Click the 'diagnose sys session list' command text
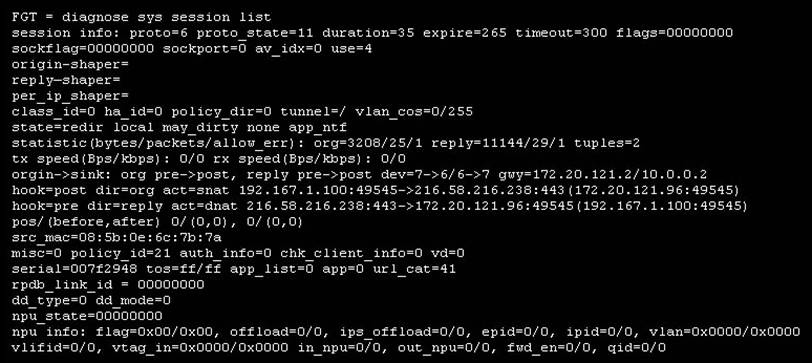 pyautogui.click(x=166, y=18)
